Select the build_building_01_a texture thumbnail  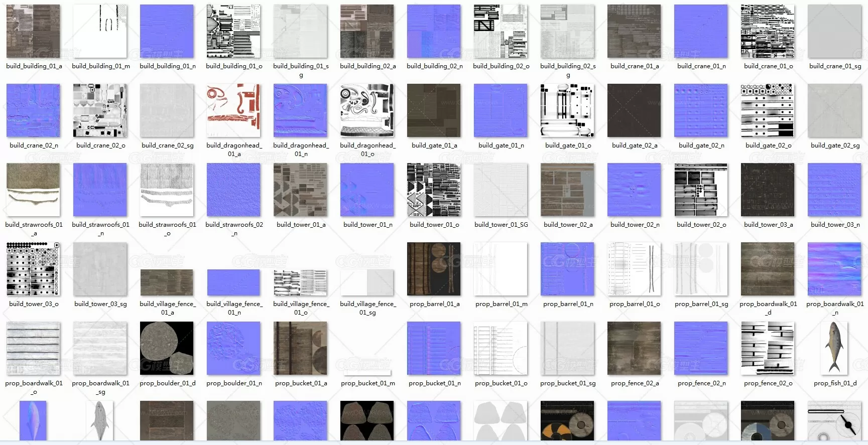tap(33, 31)
